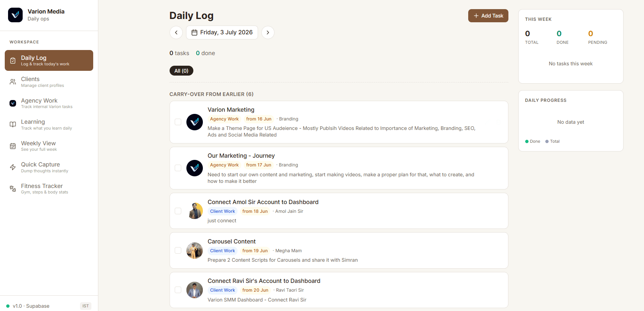The image size is (644, 311).
Task: Click 'Megha Mam' client name
Action: 288,251
